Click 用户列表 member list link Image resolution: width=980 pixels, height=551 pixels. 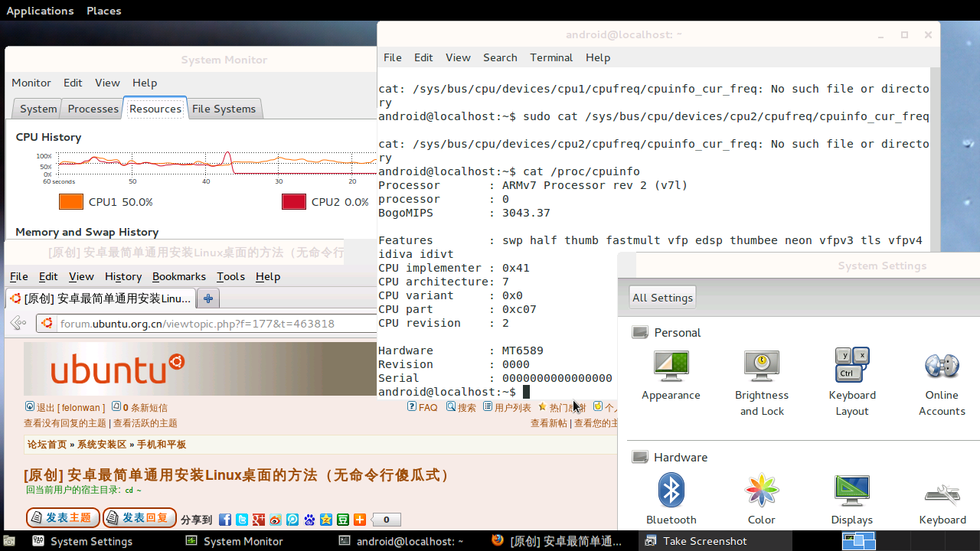click(513, 408)
